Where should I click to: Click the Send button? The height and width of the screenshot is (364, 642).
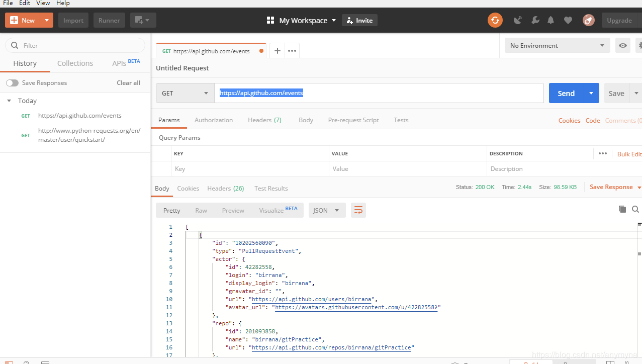[566, 93]
